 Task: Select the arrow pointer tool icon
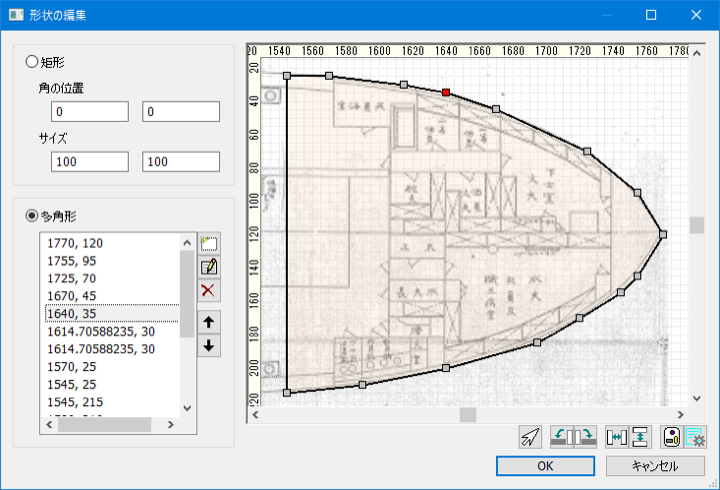[531, 437]
